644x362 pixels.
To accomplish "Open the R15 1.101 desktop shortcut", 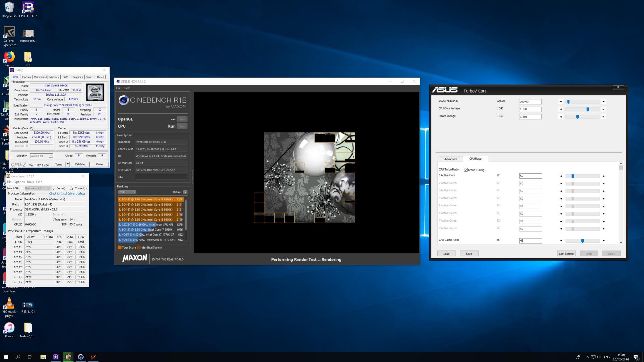I will [28, 307].
